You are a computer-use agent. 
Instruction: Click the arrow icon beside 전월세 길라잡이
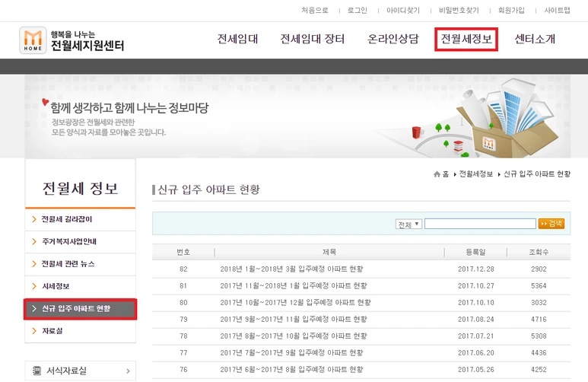pyautogui.click(x=34, y=219)
